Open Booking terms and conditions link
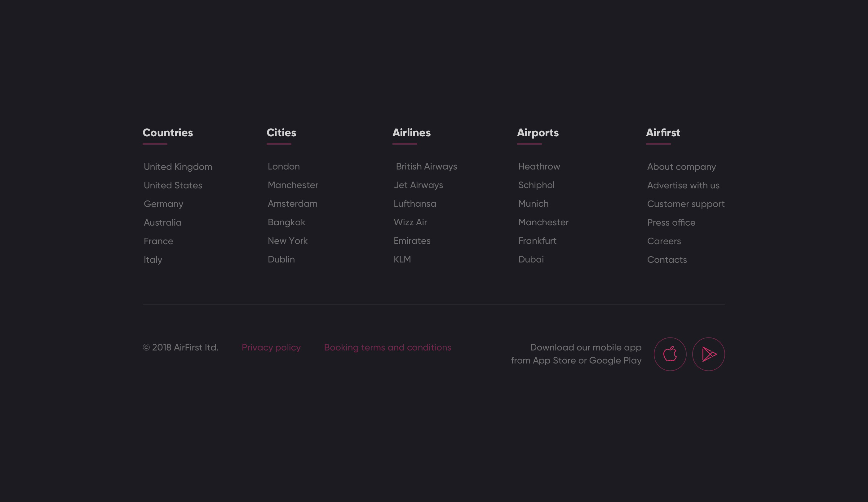The width and height of the screenshot is (868, 502). point(387,347)
